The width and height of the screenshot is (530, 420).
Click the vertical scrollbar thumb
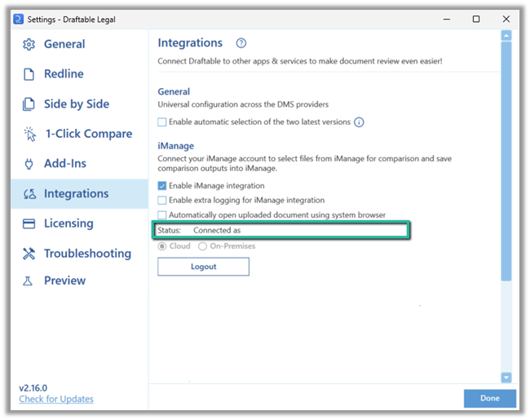[x=506, y=161]
